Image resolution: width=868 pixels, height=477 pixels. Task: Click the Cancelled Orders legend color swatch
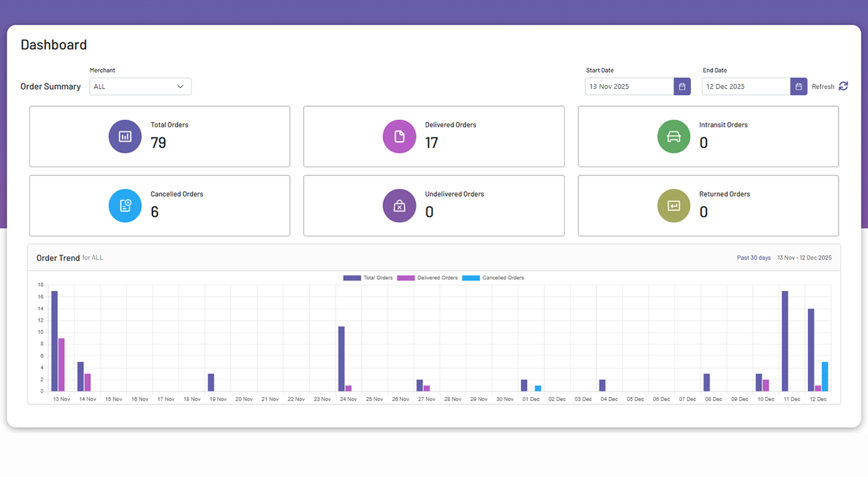(x=470, y=277)
